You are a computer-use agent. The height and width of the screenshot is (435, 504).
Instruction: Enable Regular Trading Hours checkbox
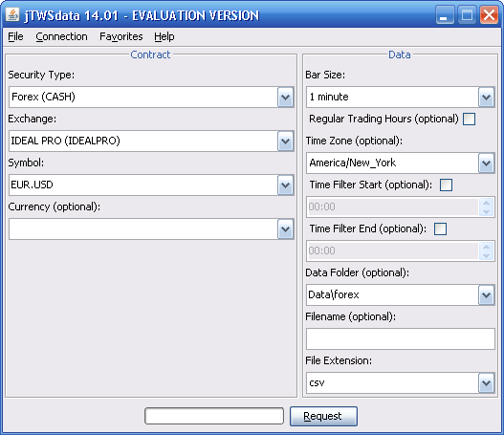coord(469,119)
